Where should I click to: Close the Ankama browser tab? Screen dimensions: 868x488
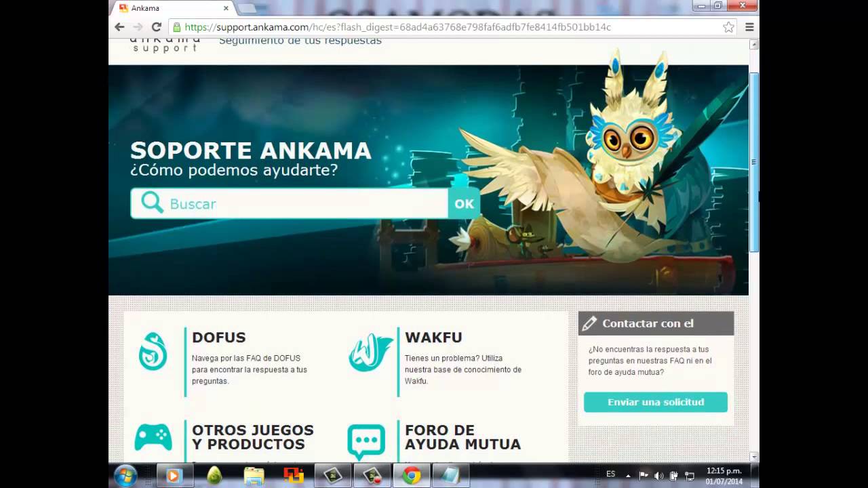click(226, 8)
